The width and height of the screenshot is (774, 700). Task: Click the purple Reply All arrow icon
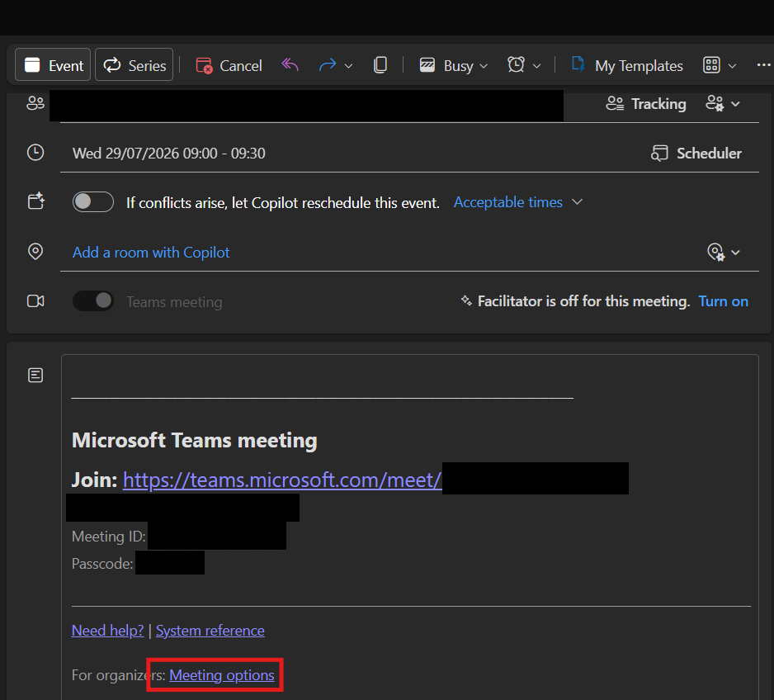(290, 64)
